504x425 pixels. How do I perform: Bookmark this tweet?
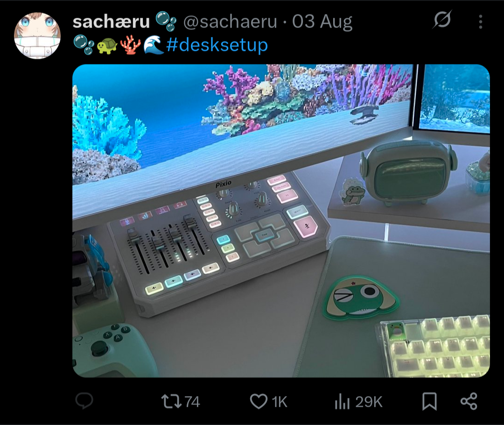pos(429,402)
